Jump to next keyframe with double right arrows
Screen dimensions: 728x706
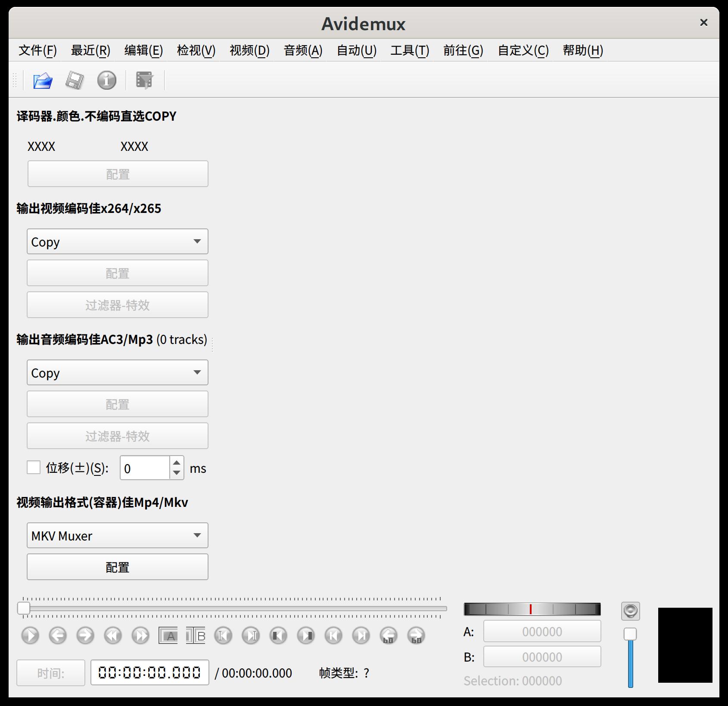click(140, 635)
